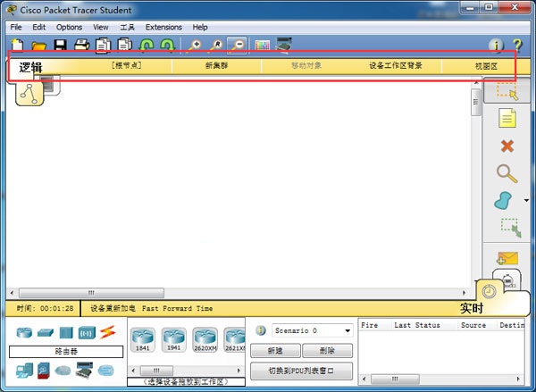
Task: Open an existing file with folder icon
Action: (x=38, y=46)
